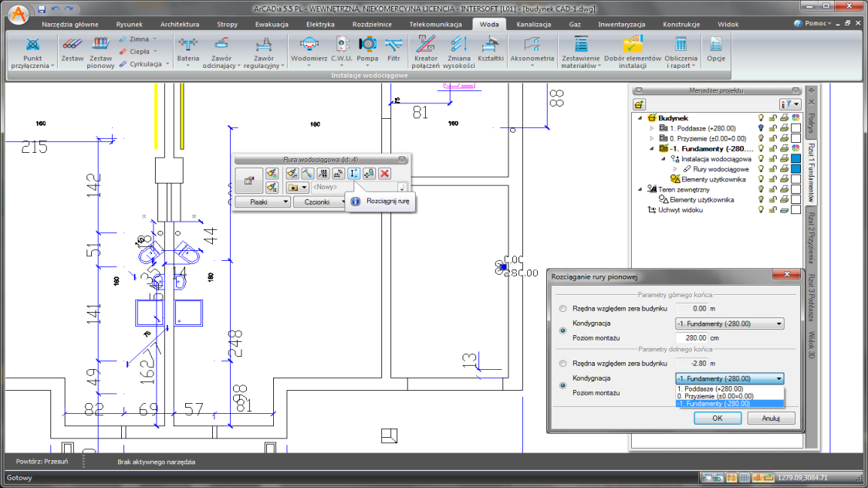Switch to the Kanalizacja ribbon tab
Screen dimensions: 868x488
534,25
